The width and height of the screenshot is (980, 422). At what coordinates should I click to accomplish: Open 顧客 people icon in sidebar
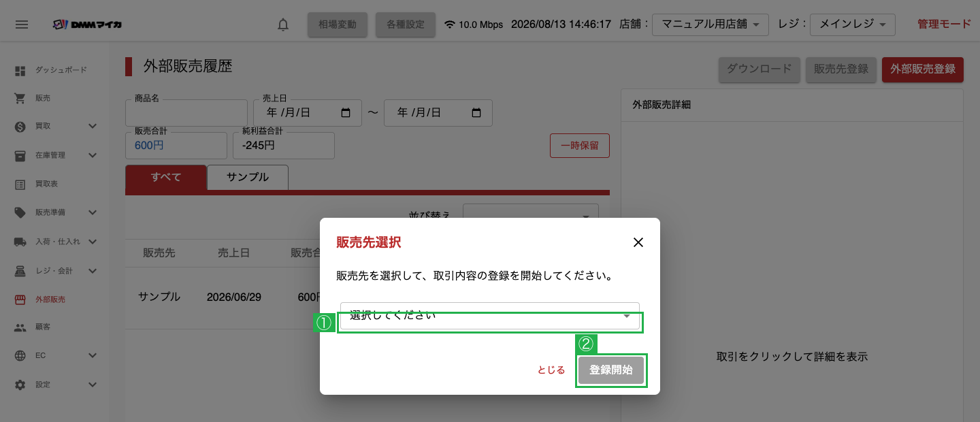(x=20, y=327)
